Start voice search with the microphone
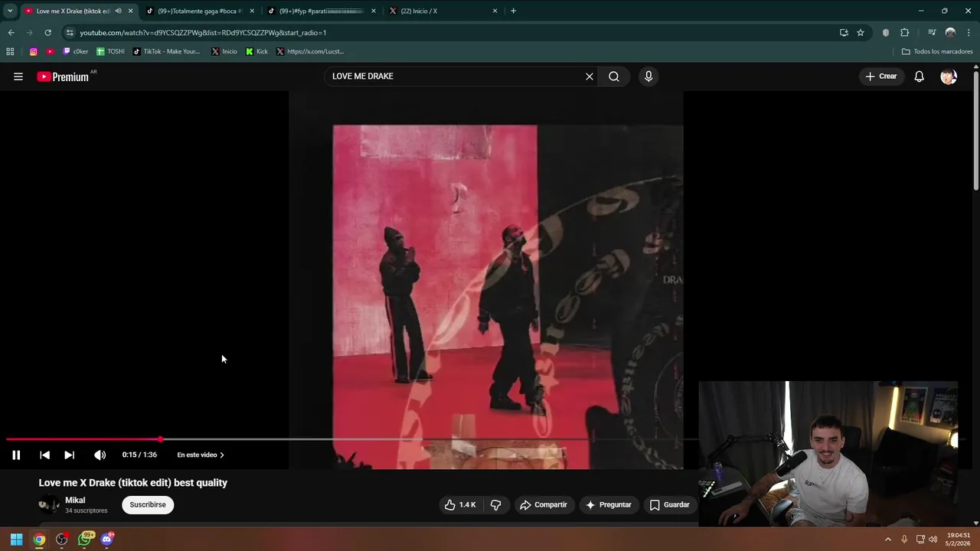980x551 pixels. click(x=648, y=77)
